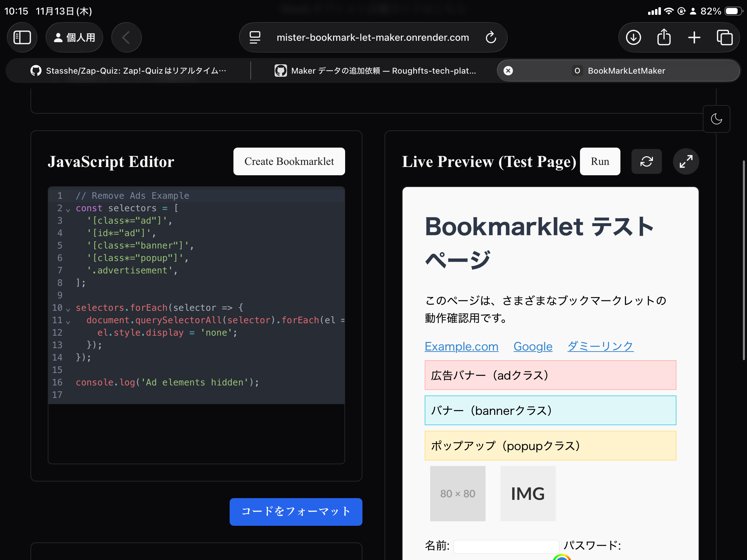Open the share sheet
Screen dimensions: 747x560
pyautogui.click(x=663, y=37)
